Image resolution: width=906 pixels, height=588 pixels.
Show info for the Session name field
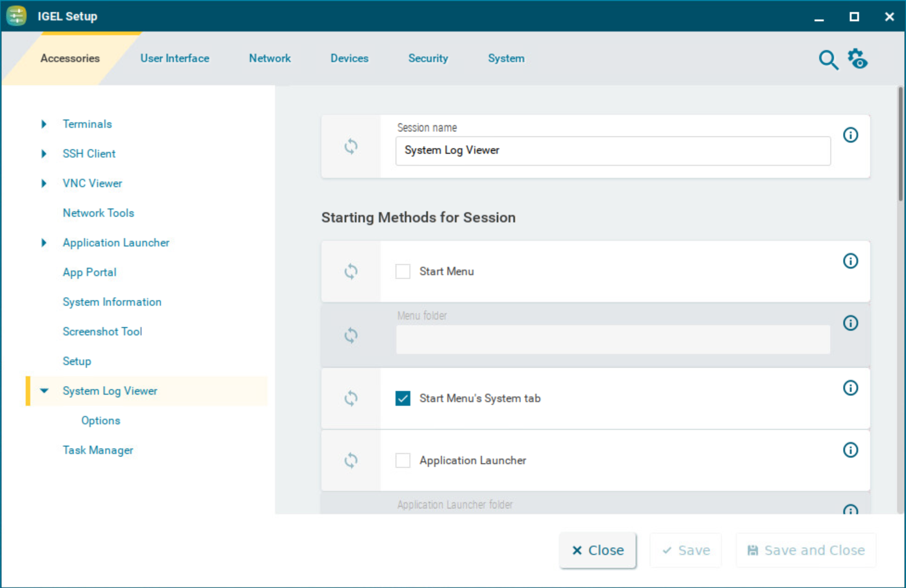pyautogui.click(x=850, y=135)
